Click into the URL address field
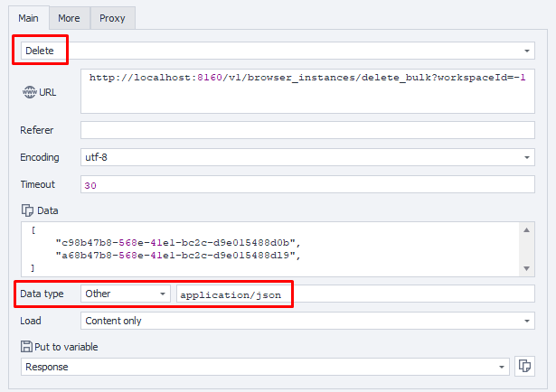Screen dimensions: 556x392 click(307, 90)
